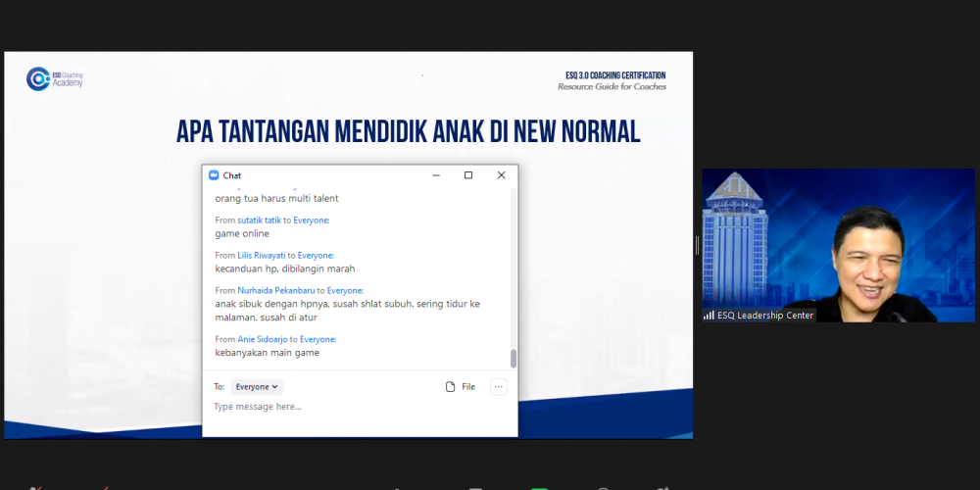
Task: Select the ESQ Leadership Center video thumbnail
Action: point(838,245)
